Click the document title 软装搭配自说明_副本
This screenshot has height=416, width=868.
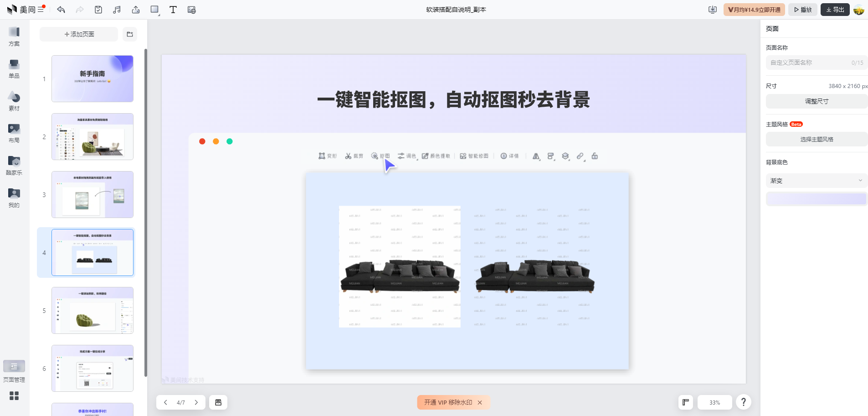(456, 10)
